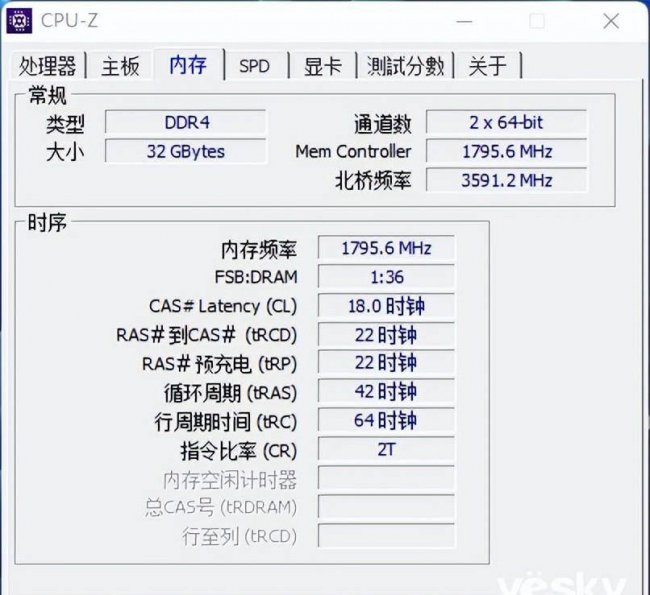Click the RAS#到CAS# (tRCD) label
This screenshot has width=650, height=595.
206,335
